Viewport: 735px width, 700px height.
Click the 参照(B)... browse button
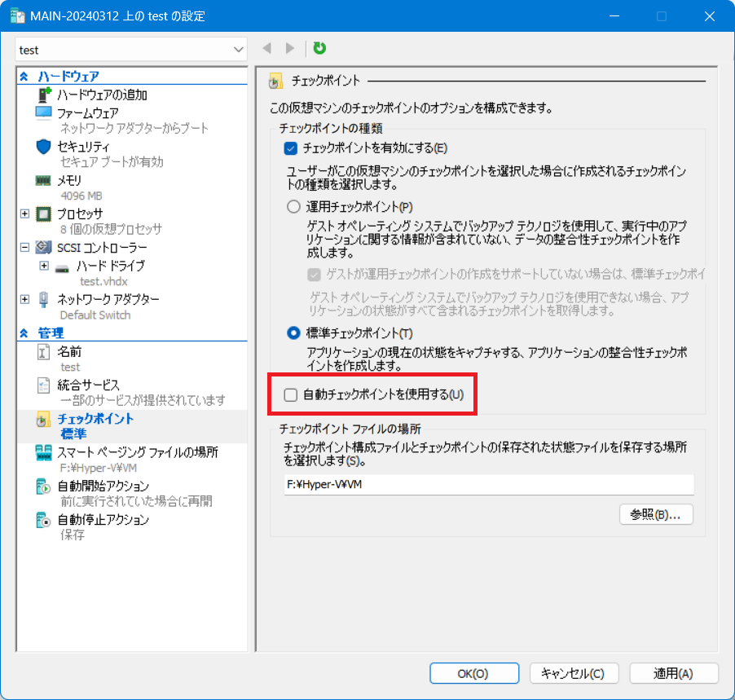pos(656,514)
